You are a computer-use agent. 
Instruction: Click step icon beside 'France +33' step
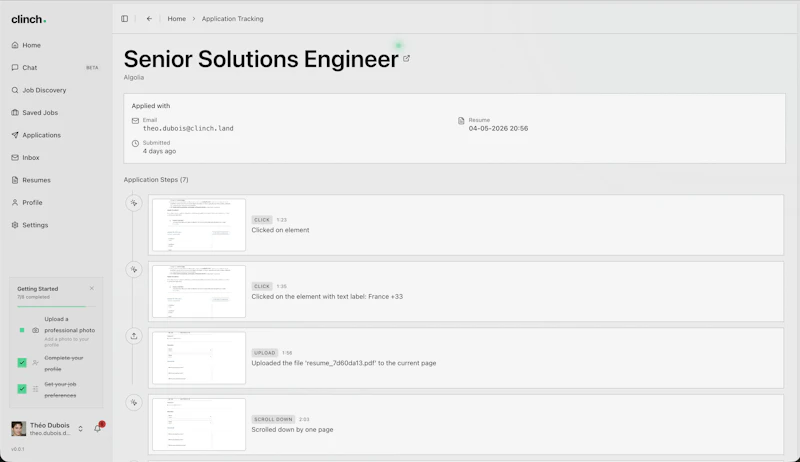pos(134,269)
